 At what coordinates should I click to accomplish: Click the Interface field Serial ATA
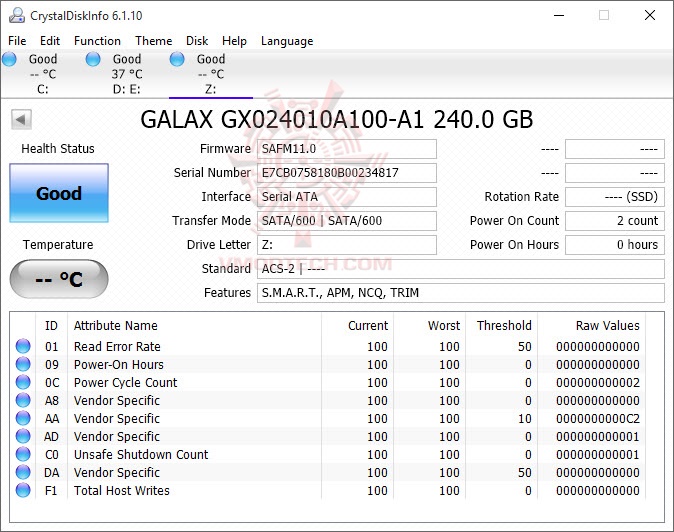pyautogui.click(x=347, y=197)
